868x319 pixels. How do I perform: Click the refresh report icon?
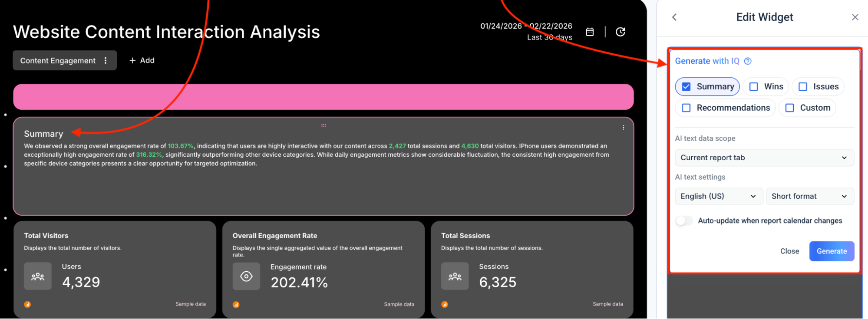tap(620, 32)
